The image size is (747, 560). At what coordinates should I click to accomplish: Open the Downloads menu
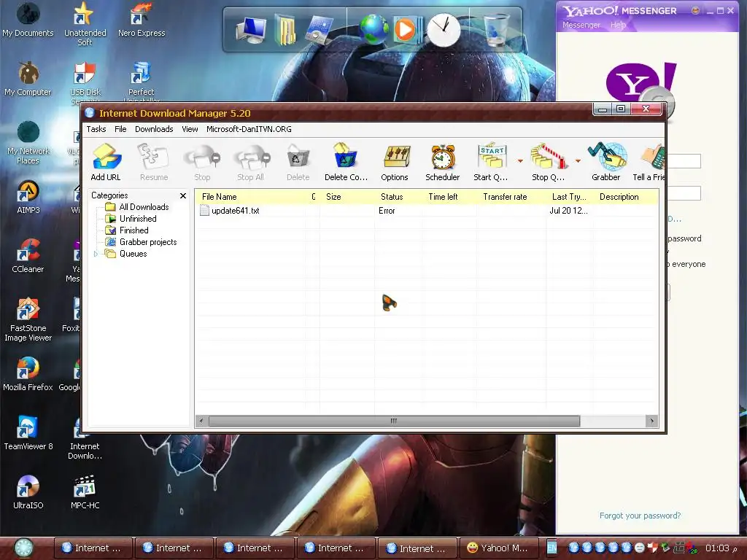point(154,129)
